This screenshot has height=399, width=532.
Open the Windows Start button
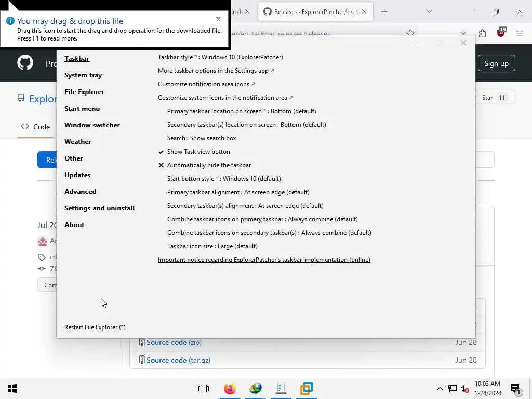[x=12, y=389]
